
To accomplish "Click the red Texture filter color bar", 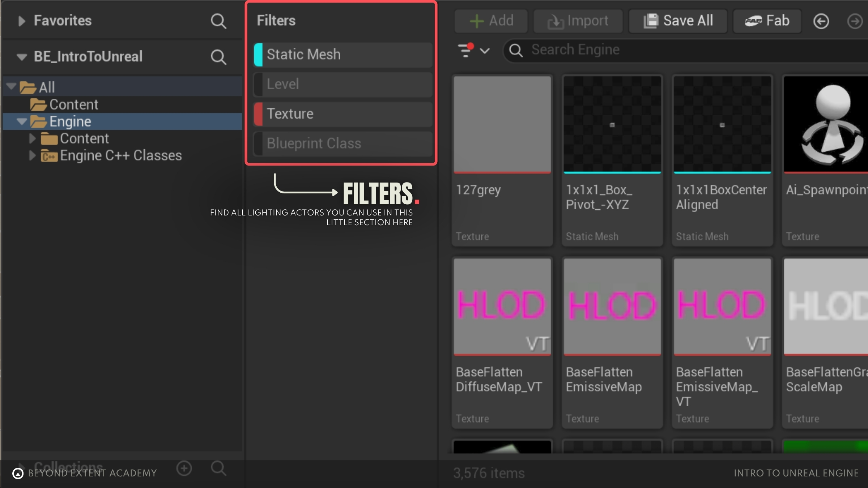I will [258, 114].
